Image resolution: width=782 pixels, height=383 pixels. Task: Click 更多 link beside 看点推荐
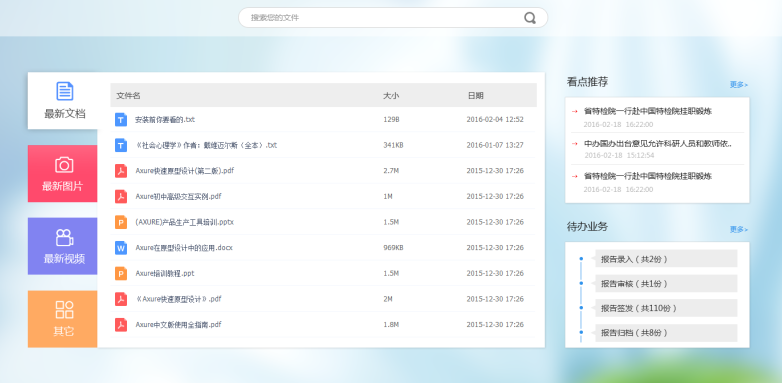[739, 85]
